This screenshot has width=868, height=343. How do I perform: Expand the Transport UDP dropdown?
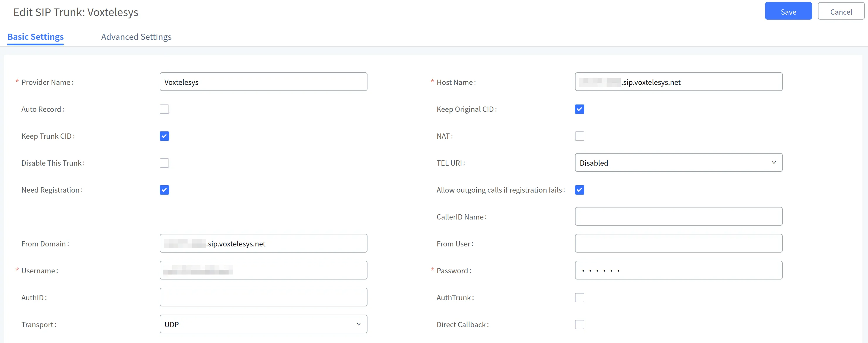pos(263,324)
